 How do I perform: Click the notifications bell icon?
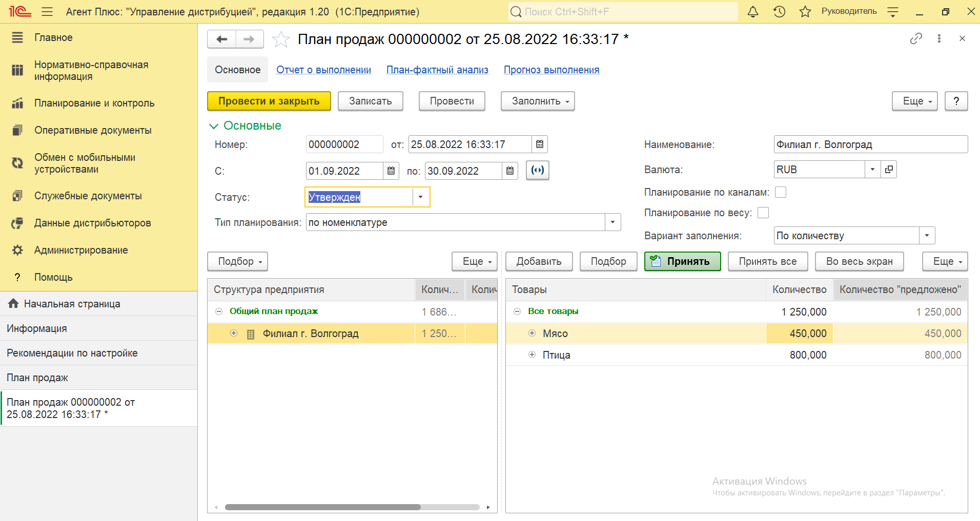point(752,12)
